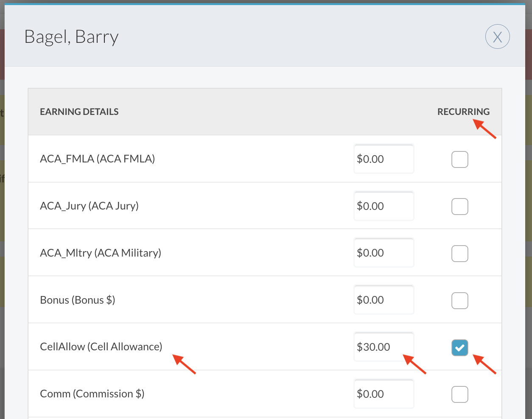
Task: Select the ACA_Mltry (ACA Military) label
Action: [x=101, y=253]
